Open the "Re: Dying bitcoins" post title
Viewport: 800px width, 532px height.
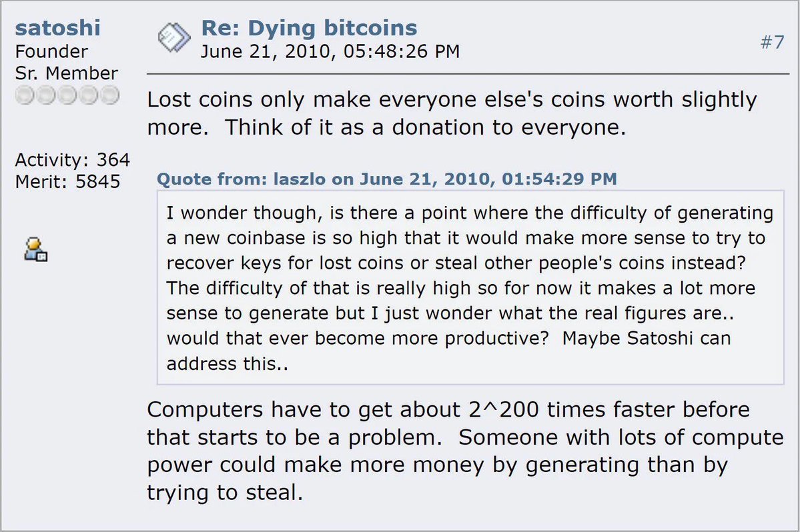[309, 29]
